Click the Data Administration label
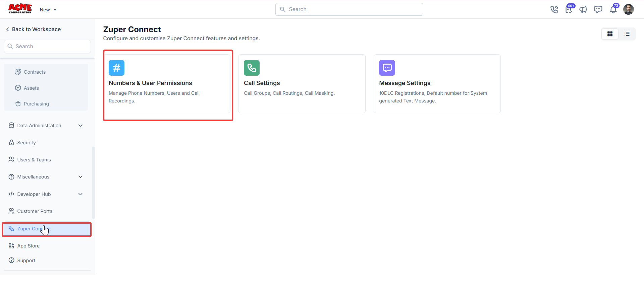 (39, 126)
